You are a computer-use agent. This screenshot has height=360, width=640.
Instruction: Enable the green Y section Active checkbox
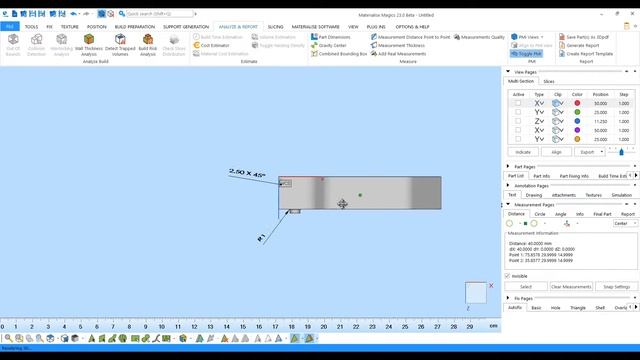(x=518, y=112)
